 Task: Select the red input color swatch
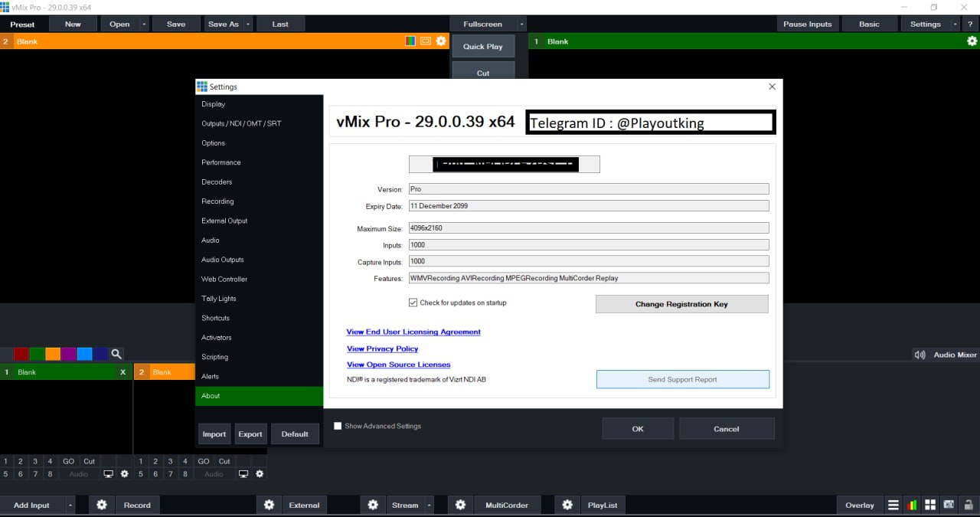(x=21, y=354)
